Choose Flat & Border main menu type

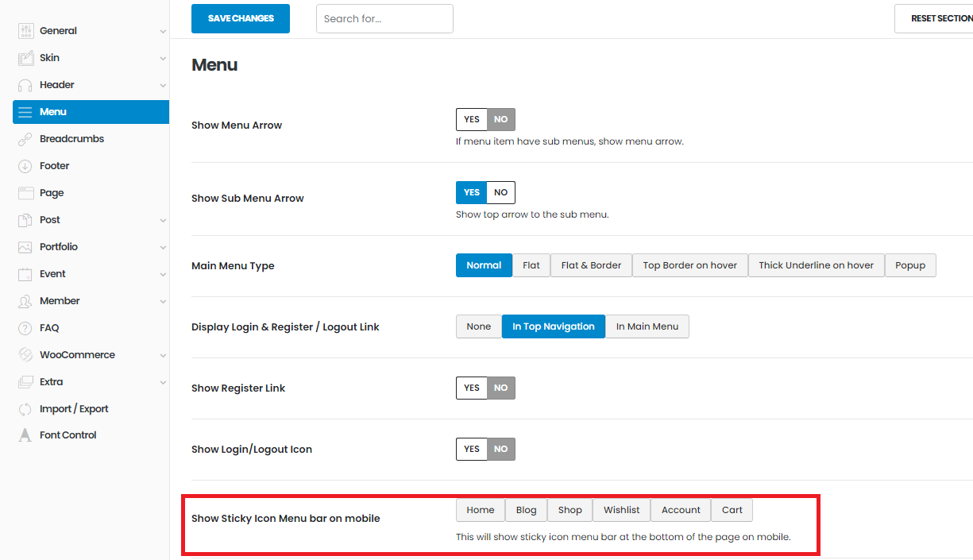click(591, 265)
